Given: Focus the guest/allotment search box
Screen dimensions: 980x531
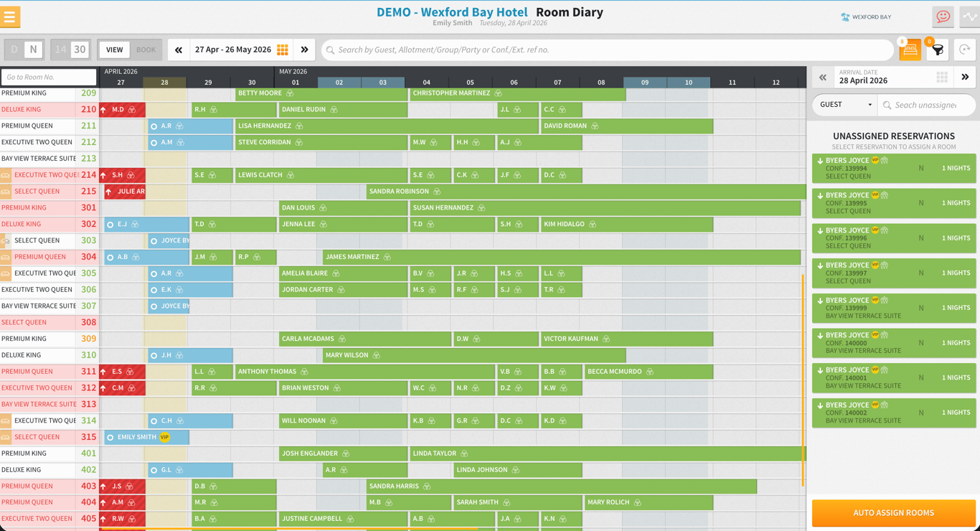Looking at the screenshot, I should [608, 50].
